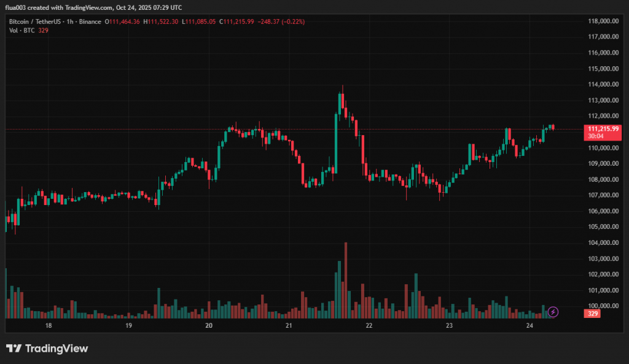This screenshot has width=629, height=364.
Task: Click the 114,000.00 price axis label
Action: 602,84
